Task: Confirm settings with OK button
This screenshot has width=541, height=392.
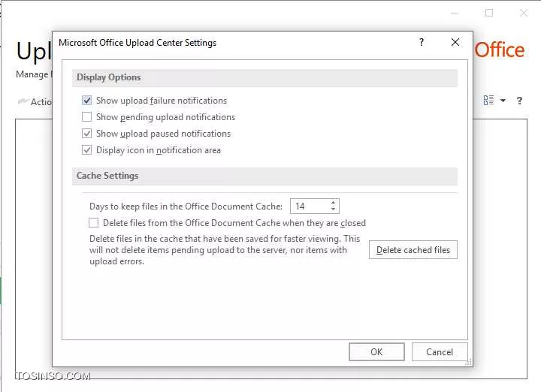Action: point(376,351)
